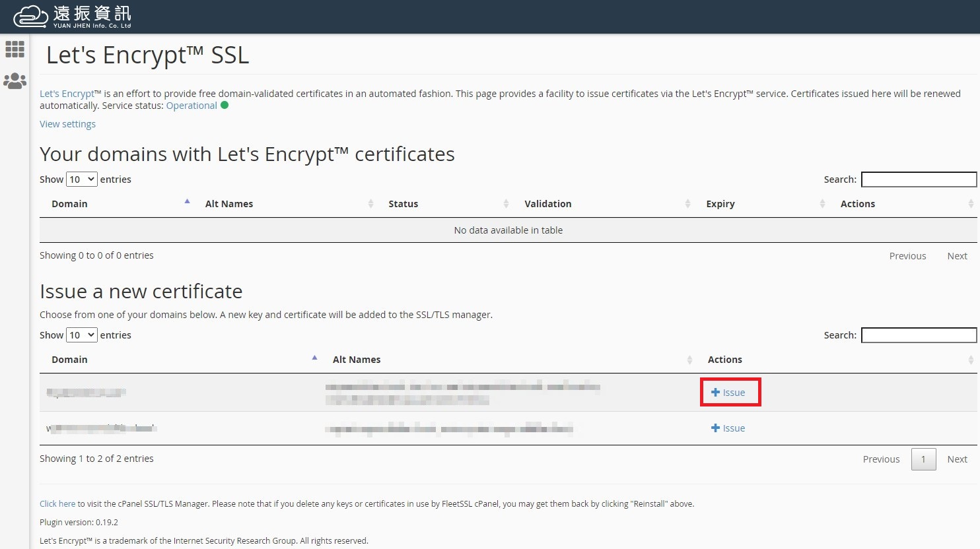Open the Operational status link
This screenshot has height=549, width=980.
pyautogui.click(x=192, y=106)
